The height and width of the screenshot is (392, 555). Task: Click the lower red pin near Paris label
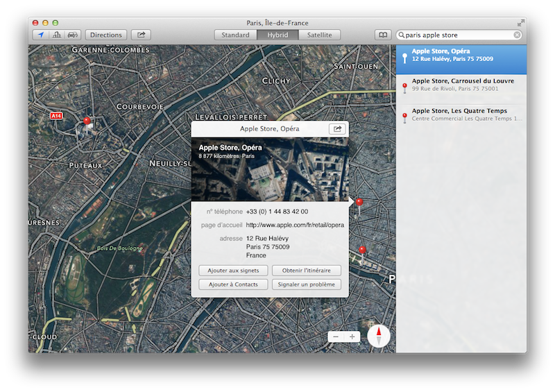(x=362, y=250)
